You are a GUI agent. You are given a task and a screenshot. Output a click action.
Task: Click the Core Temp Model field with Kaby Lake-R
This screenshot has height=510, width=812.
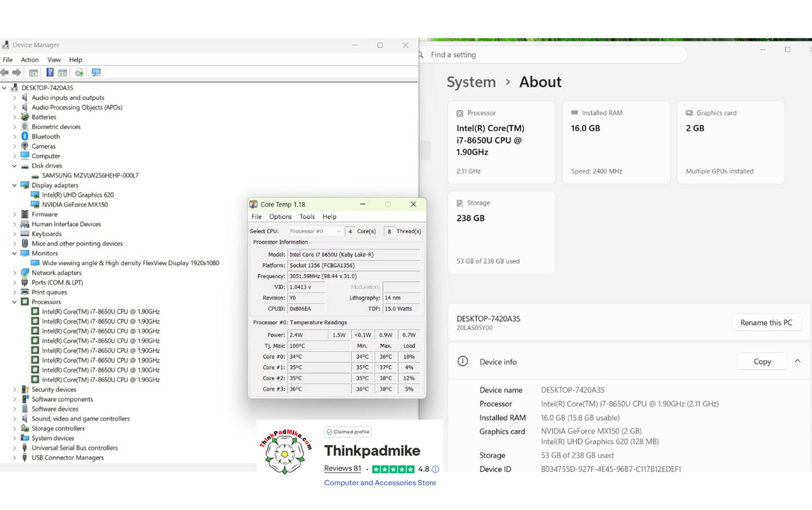(x=354, y=254)
